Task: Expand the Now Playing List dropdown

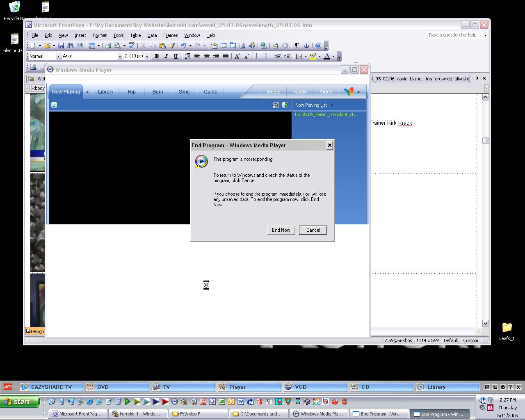Action: coord(332,105)
